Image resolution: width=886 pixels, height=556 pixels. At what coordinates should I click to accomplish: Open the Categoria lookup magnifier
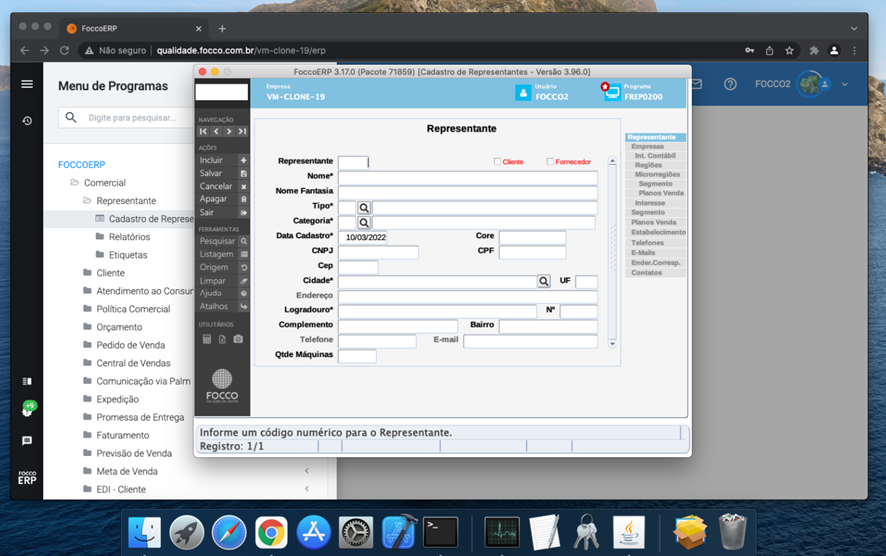[364, 223]
